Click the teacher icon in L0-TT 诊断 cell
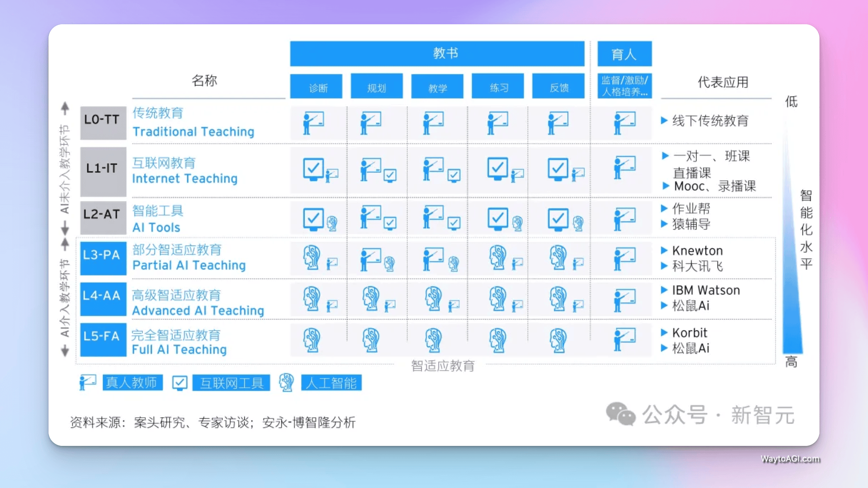 (313, 123)
